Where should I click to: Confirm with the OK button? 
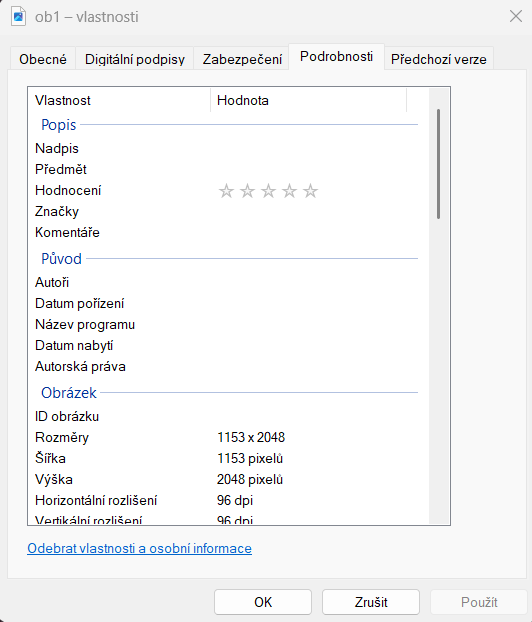click(263, 602)
